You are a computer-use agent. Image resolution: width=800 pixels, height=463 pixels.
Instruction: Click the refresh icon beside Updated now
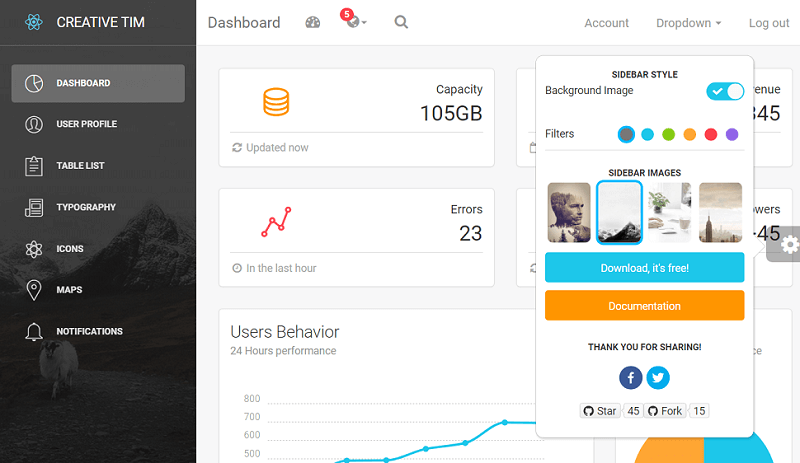click(237, 148)
